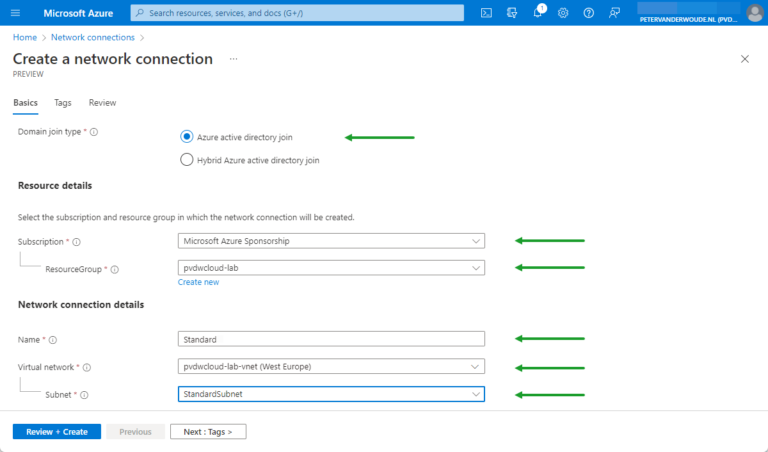Open the ResourceGroup dropdown

pyautogui.click(x=331, y=268)
